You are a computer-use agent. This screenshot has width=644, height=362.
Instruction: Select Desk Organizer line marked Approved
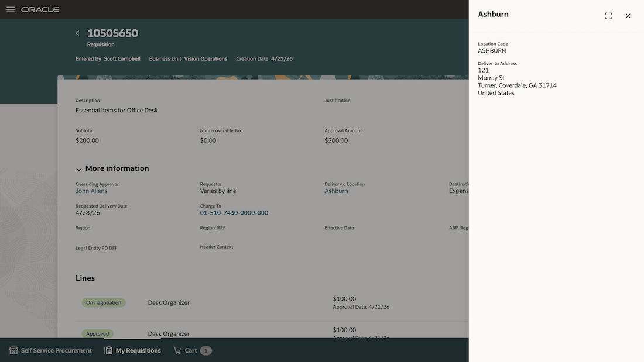[169, 334]
